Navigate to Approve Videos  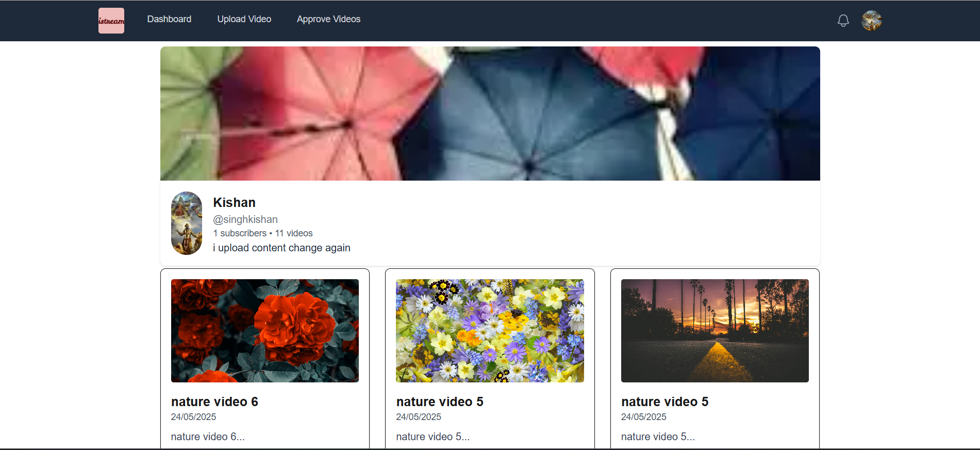pyautogui.click(x=328, y=19)
